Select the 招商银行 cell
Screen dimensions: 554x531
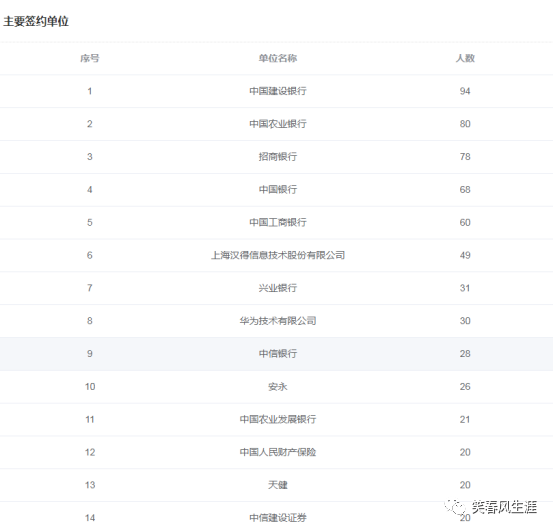click(x=278, y=157)
